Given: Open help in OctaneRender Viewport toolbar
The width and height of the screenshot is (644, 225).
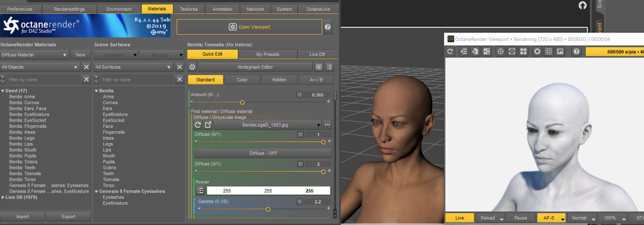Looking at the screenshot, I should click(577, 52).
